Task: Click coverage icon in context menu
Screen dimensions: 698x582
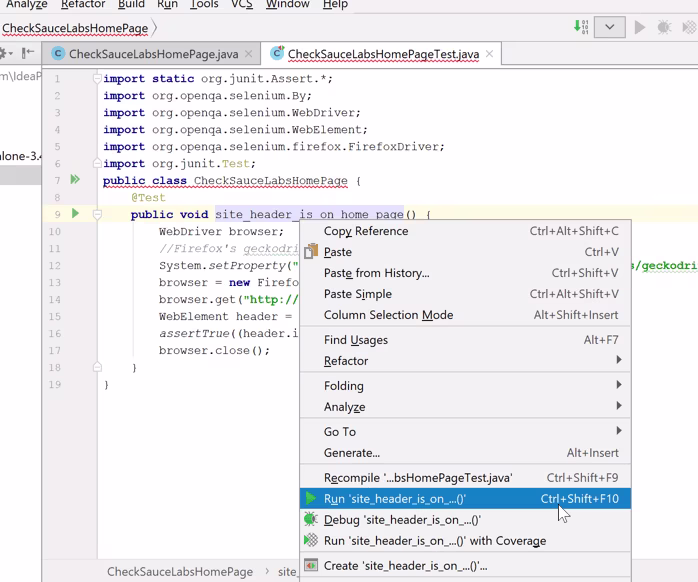Action: (x=311, y=540)
